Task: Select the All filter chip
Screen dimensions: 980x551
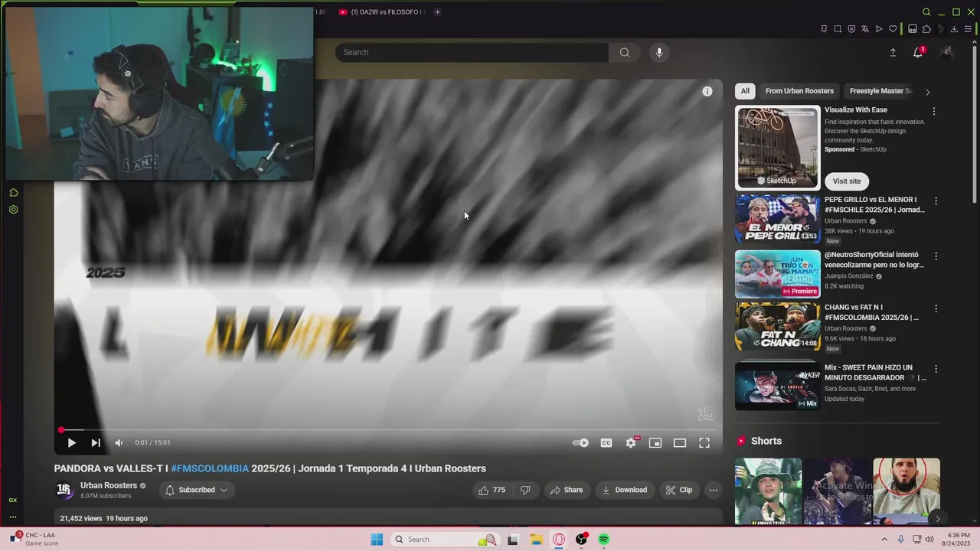Action: [745, 91]
